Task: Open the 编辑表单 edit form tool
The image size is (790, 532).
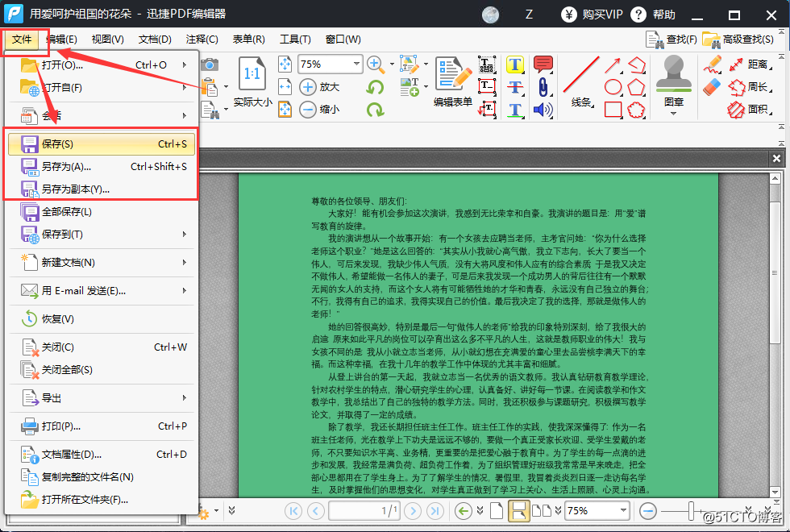Action: pos(453,81)
